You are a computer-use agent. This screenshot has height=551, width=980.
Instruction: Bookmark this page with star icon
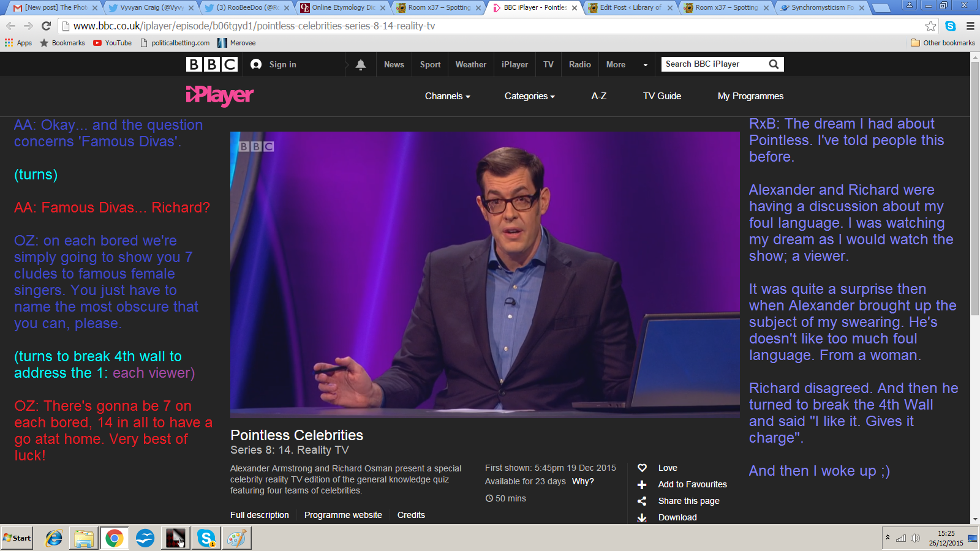pyautogui.click(x=930, y=26)
